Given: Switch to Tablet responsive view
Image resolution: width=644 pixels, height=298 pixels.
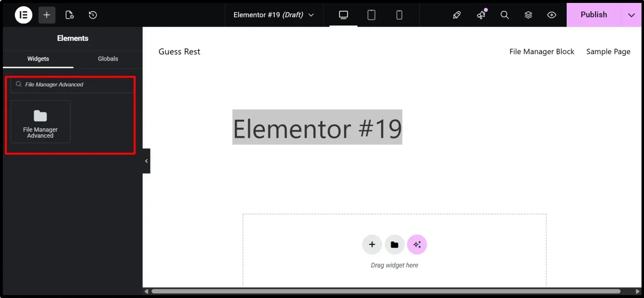Looking at the screenshot, I should tap(371, 15).
